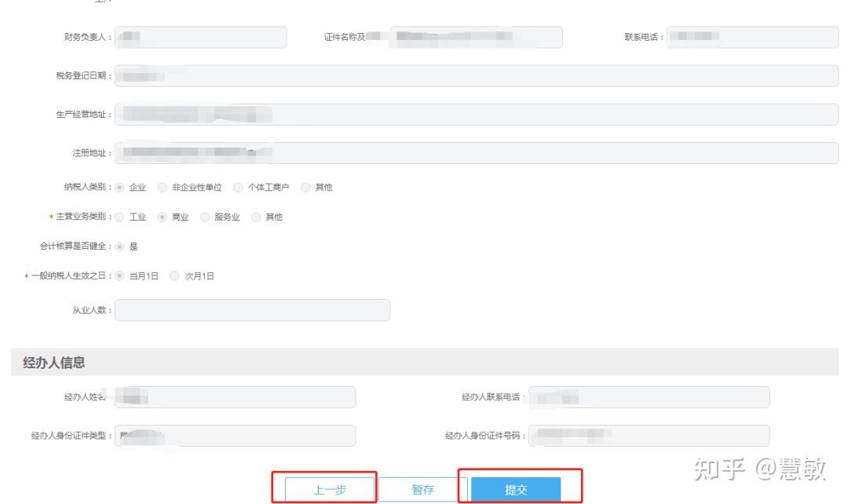Select 非企业性单位 radio option
This screenshot has height=504, width=848.
[162, 187]
